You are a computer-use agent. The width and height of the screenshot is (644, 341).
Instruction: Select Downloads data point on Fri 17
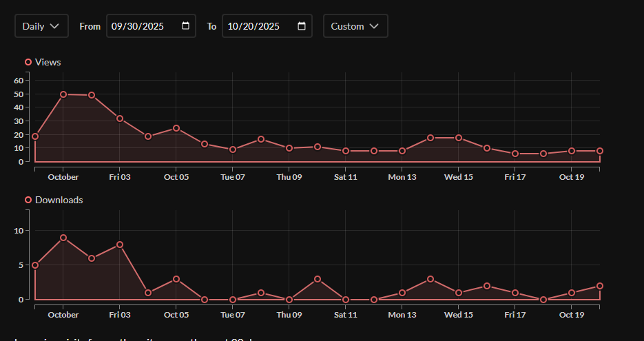515,293
